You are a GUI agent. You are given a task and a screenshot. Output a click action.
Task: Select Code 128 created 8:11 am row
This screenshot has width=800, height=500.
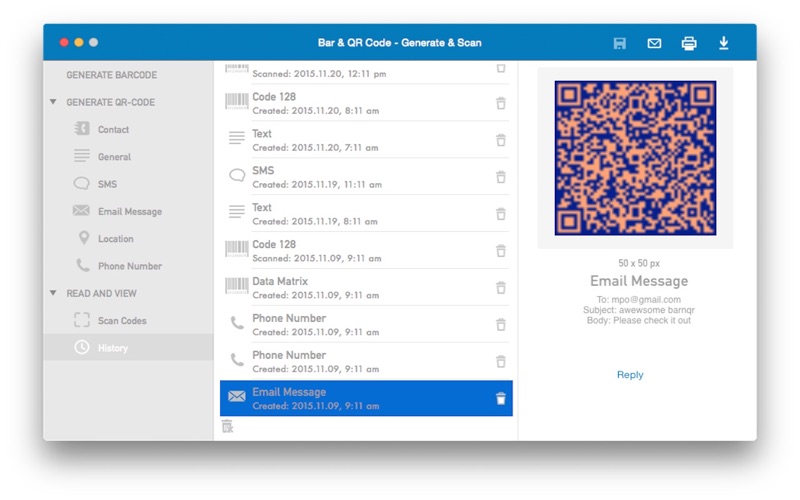(x=366, y=103)
